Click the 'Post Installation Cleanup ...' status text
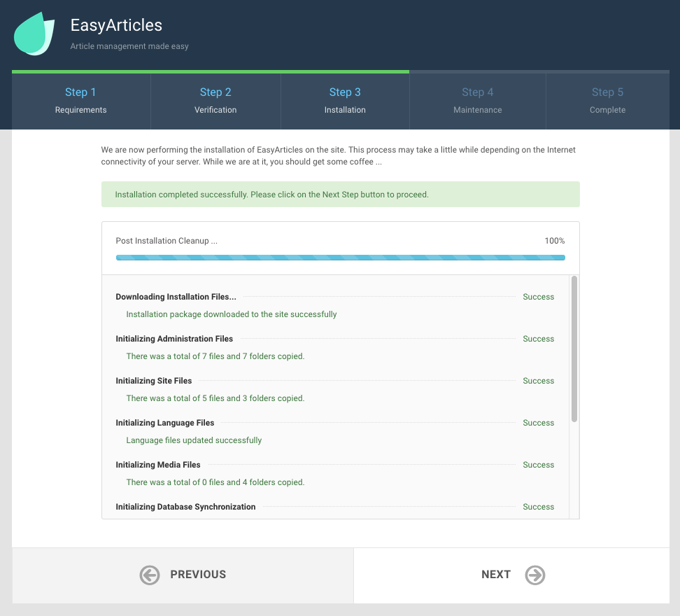Image resolution: width=680 pixels, height=616 pixels. (x=167, y=241)
